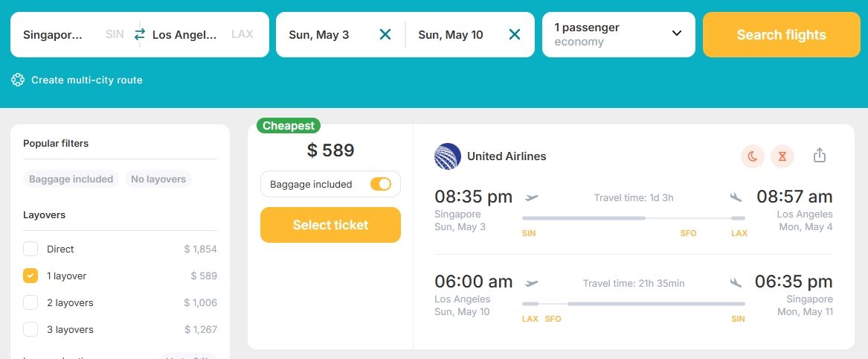Clear the Sun, May 10 return date
The width and height of the screenshot is (868, 359).
(x=514, y=34)
